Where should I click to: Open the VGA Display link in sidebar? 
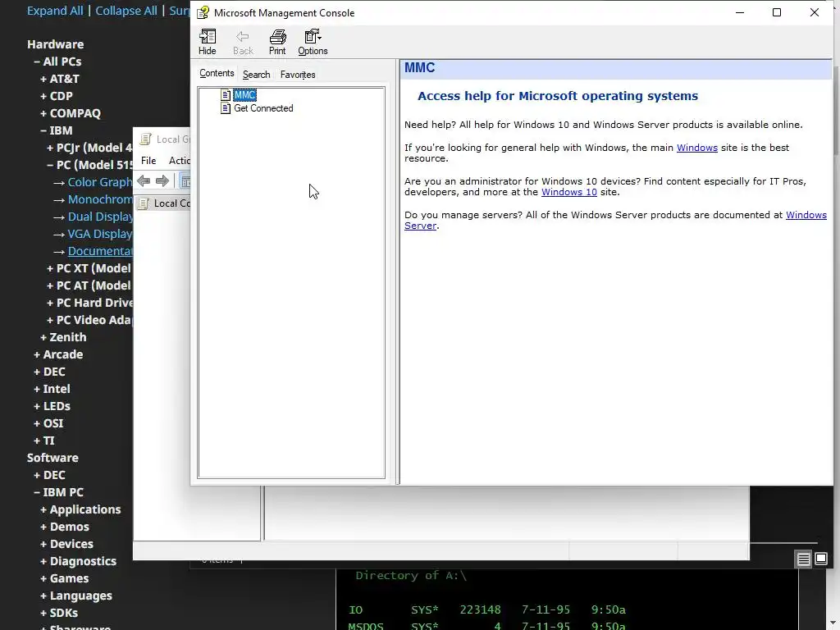(99, 234)
